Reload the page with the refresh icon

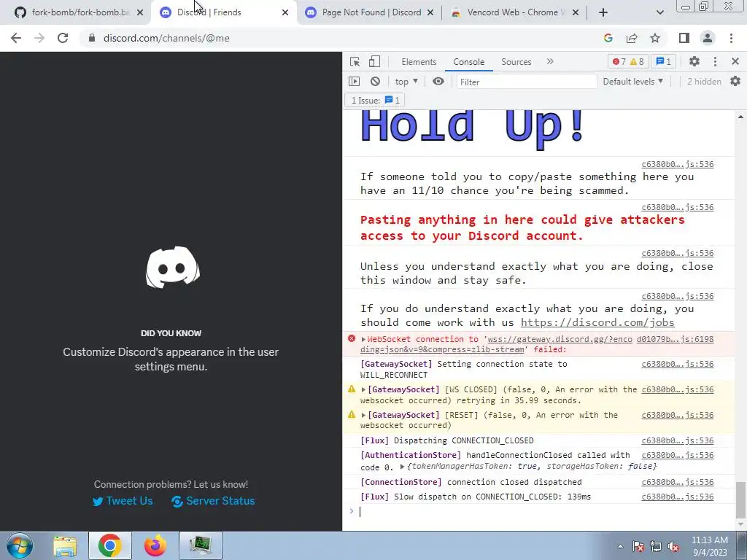click(63, 38)
